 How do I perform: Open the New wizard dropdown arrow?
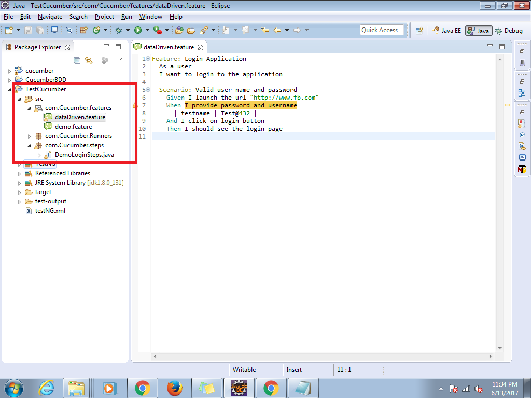[17, 30]
